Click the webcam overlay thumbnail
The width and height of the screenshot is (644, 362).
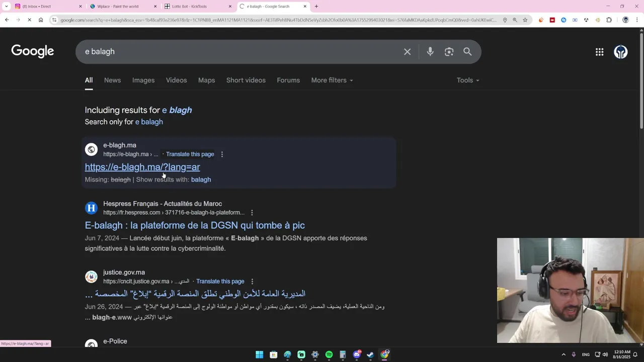point(571,291)
